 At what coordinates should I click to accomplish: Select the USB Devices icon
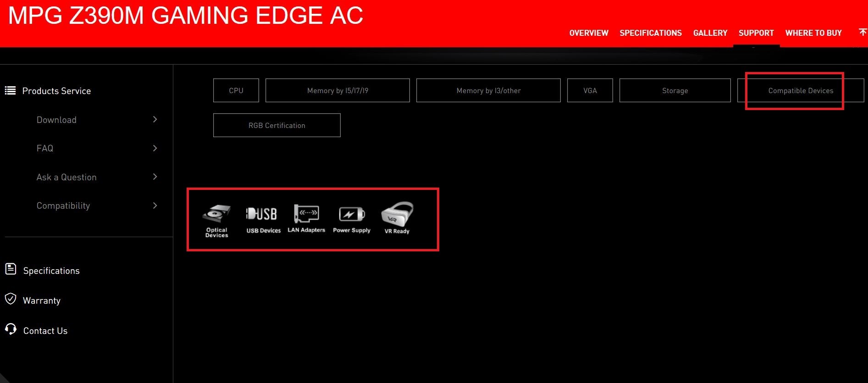click(263, 219)
